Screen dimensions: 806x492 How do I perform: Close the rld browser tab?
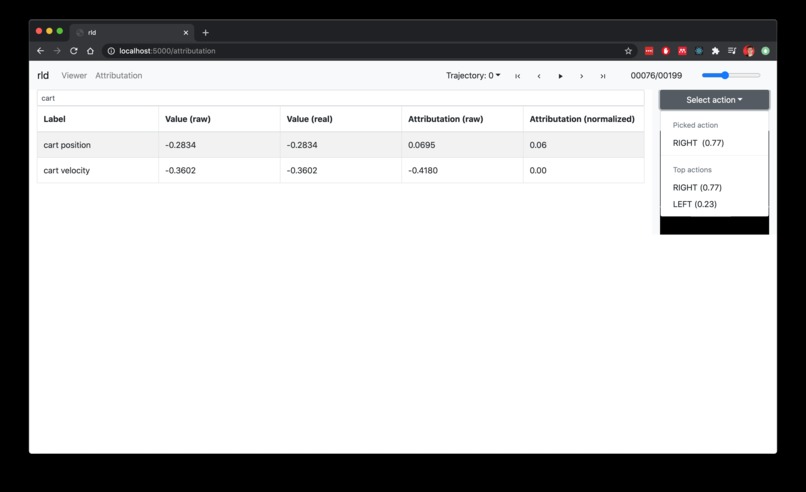(186, 32)
